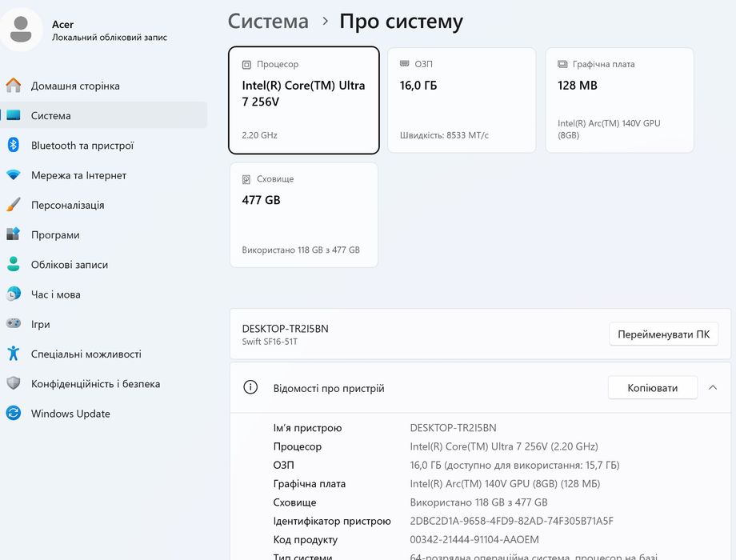Click the Home page house icon
736x560 pixels.
coord(13,86)
